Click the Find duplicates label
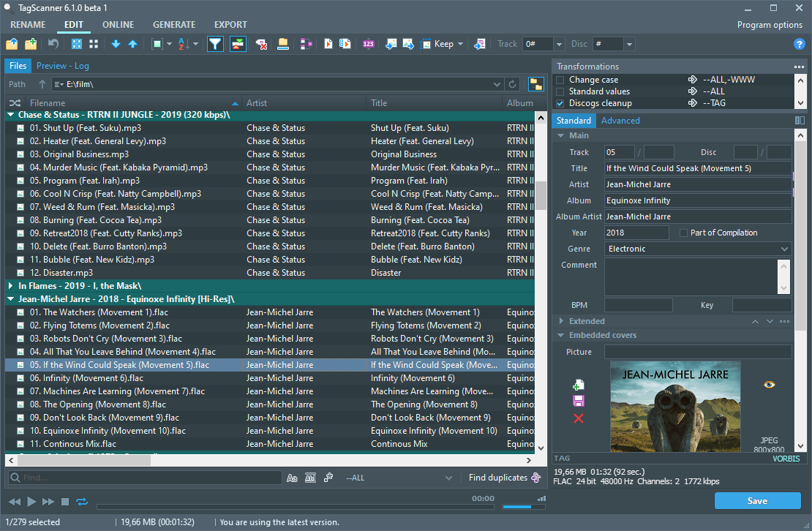The height and width of the screenshot is (531, 812). pyautogui.click(x=497, y=477)
